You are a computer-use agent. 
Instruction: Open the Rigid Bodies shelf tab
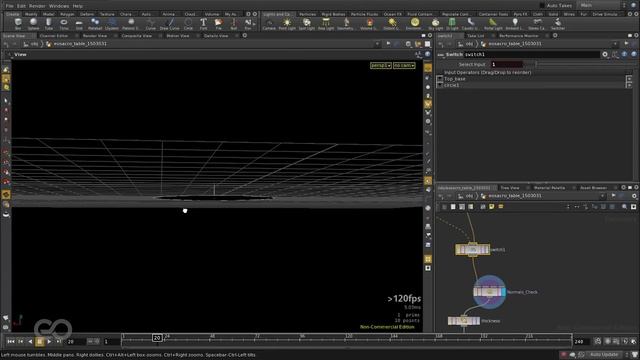pyautogui.click(x=333, y=14)
